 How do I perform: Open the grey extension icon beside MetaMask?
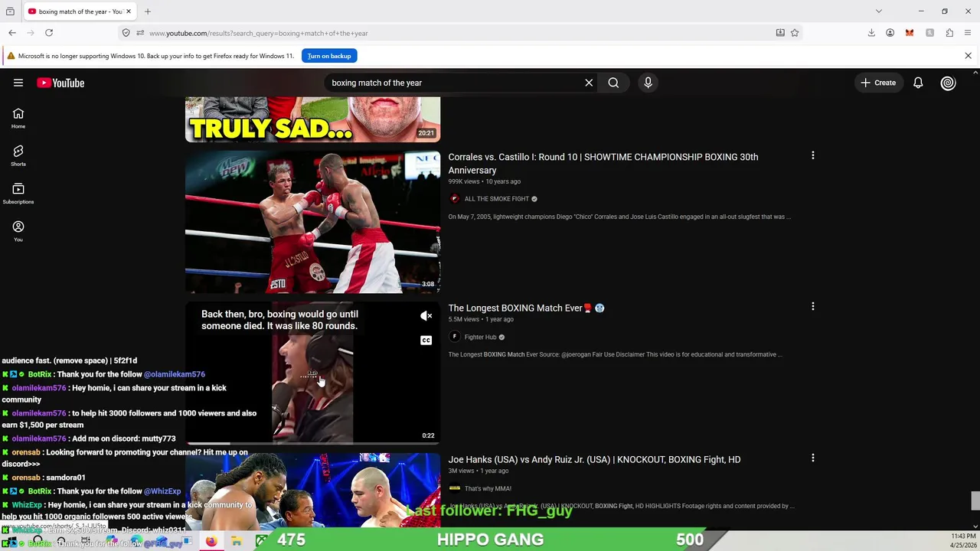(930, 33)
